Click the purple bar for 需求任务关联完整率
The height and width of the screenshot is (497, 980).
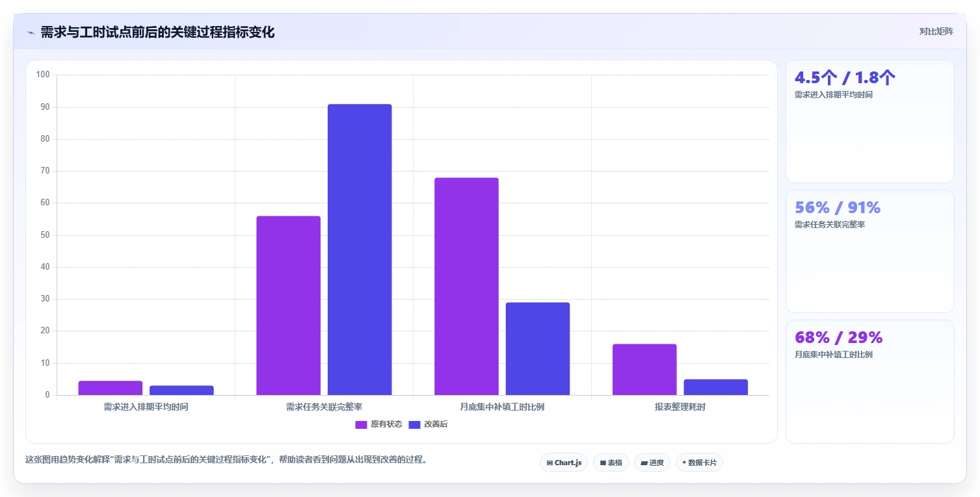[288, 305]
